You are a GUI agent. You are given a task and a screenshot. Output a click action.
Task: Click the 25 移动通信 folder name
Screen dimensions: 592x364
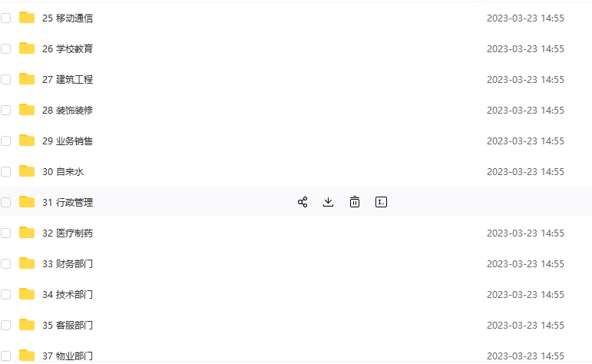pyautogui.click(x=68, y=18)
